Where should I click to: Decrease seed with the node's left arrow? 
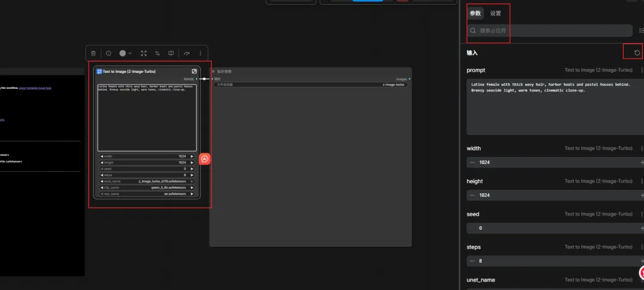click(x=101, y=169)
